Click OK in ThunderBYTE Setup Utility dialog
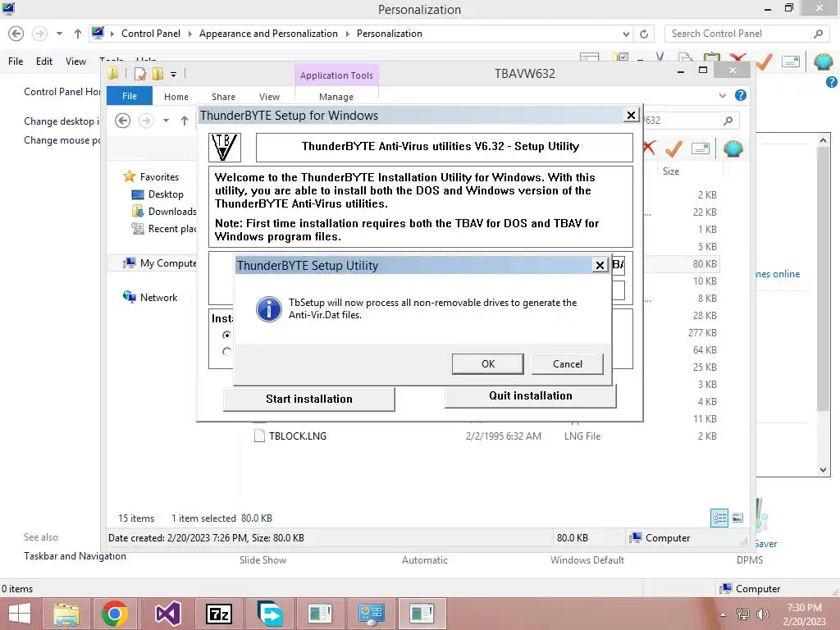This screenshot has height=630, width=840. coord(488,364)
